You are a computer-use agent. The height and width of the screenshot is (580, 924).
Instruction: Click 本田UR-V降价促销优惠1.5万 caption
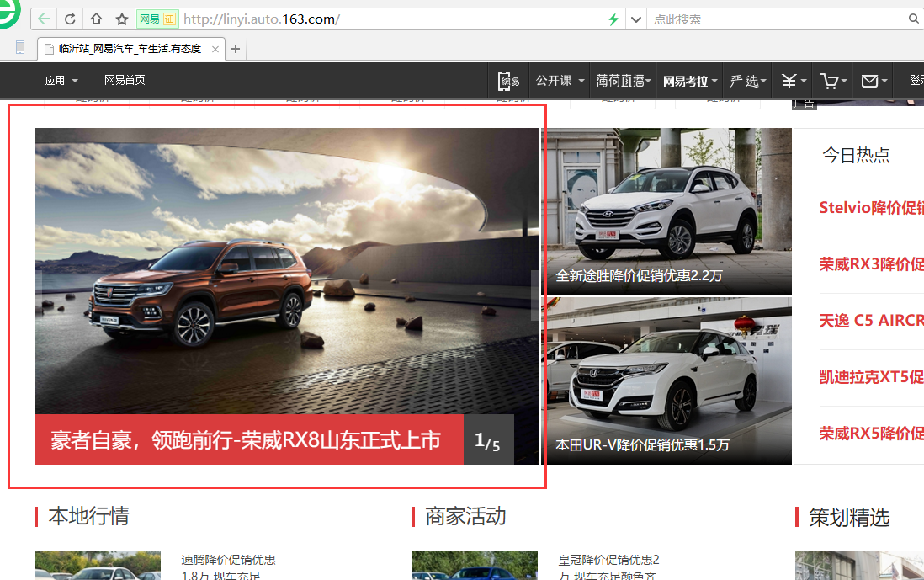[642, 444]
